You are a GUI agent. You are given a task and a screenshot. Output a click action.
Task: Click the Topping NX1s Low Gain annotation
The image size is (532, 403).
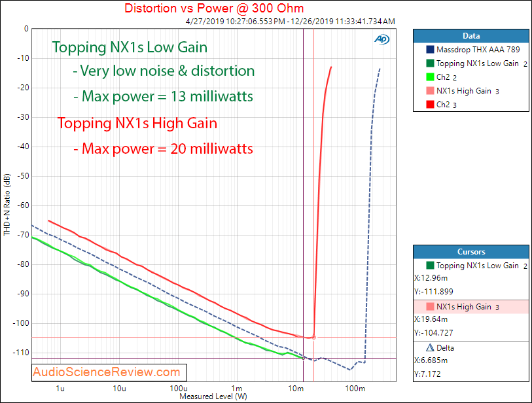[130, 48]
